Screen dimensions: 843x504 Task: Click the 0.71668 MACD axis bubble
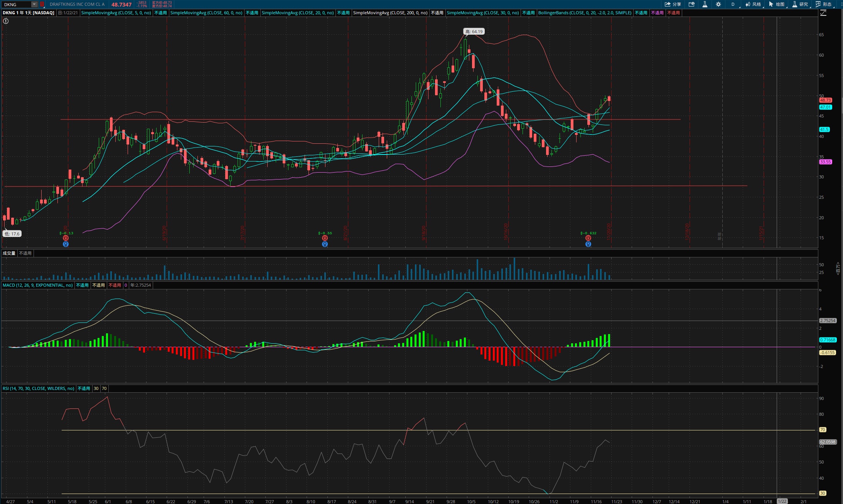click(828, 340)
